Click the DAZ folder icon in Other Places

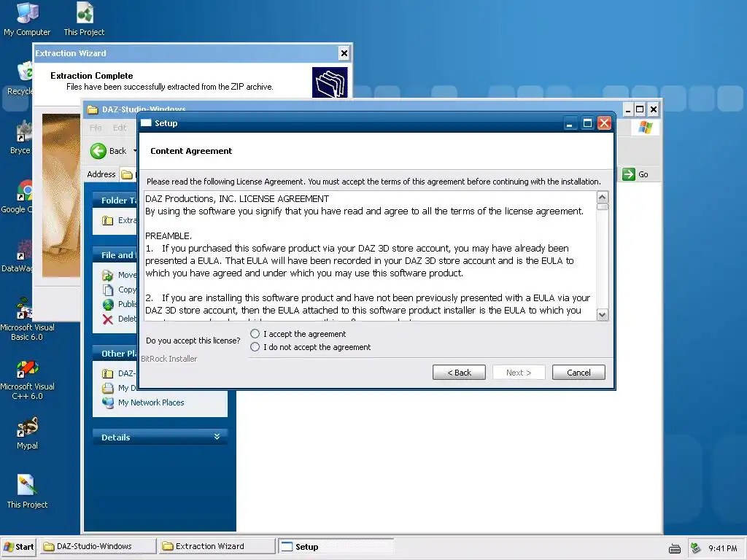[x=108, y=374]
